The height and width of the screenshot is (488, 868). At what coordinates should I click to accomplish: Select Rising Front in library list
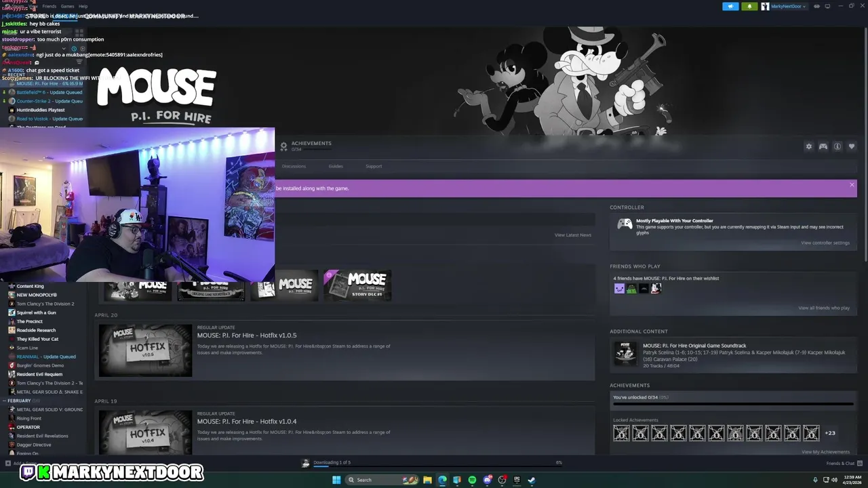(x=29, y=418)
